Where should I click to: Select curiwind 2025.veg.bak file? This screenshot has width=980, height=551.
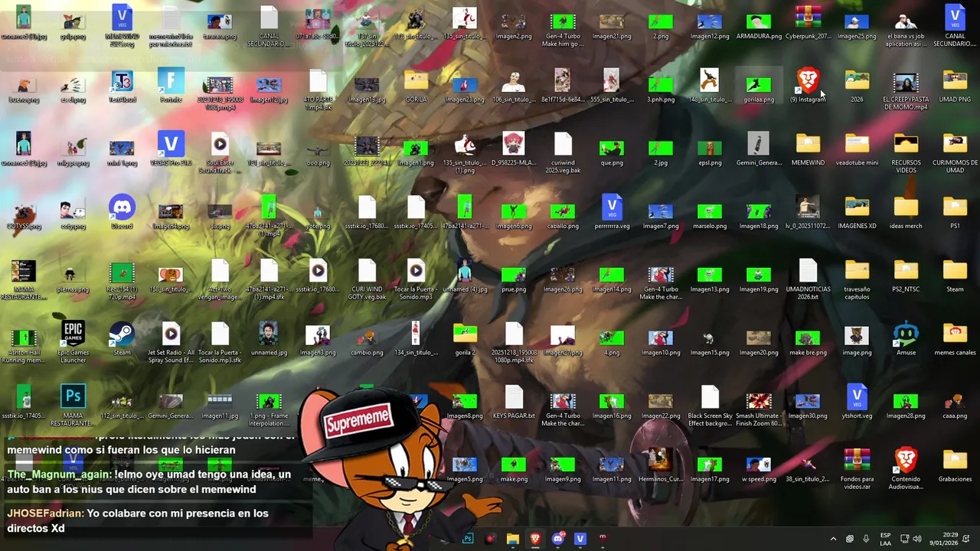563,152
